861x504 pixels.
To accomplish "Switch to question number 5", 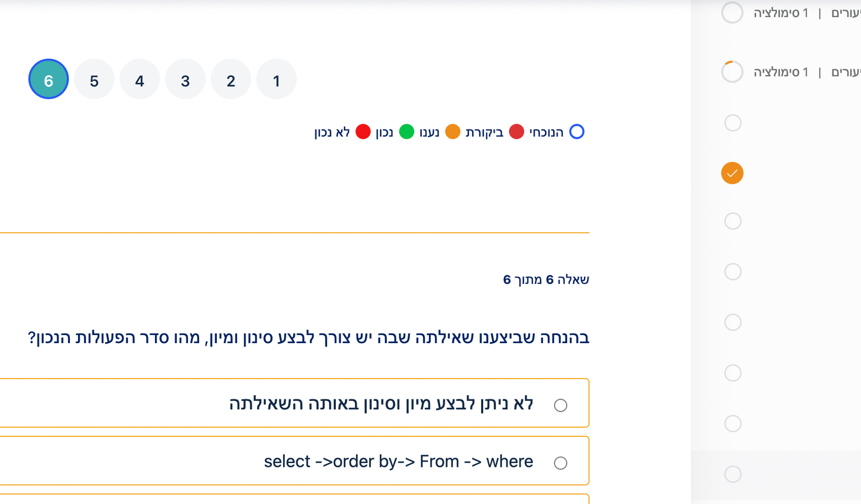I will (x=94, y=80).
